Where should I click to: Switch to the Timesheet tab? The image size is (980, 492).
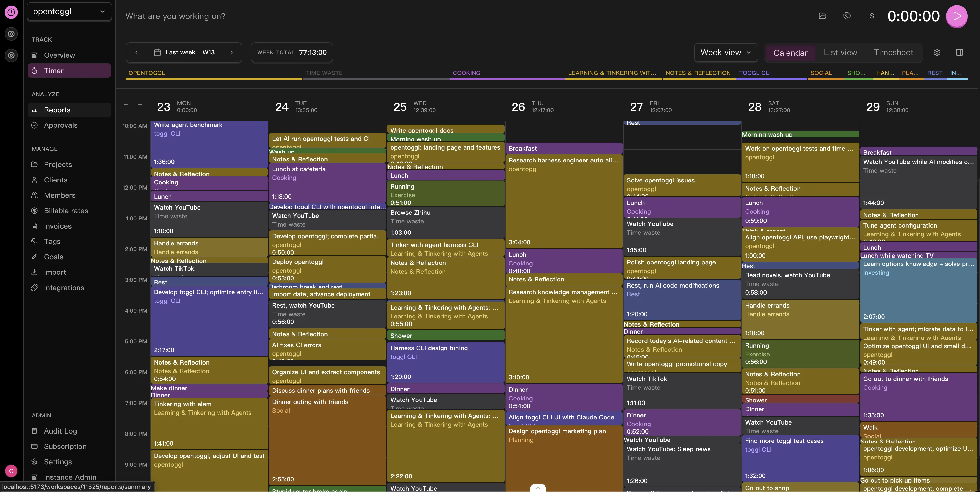pos(893,53)
